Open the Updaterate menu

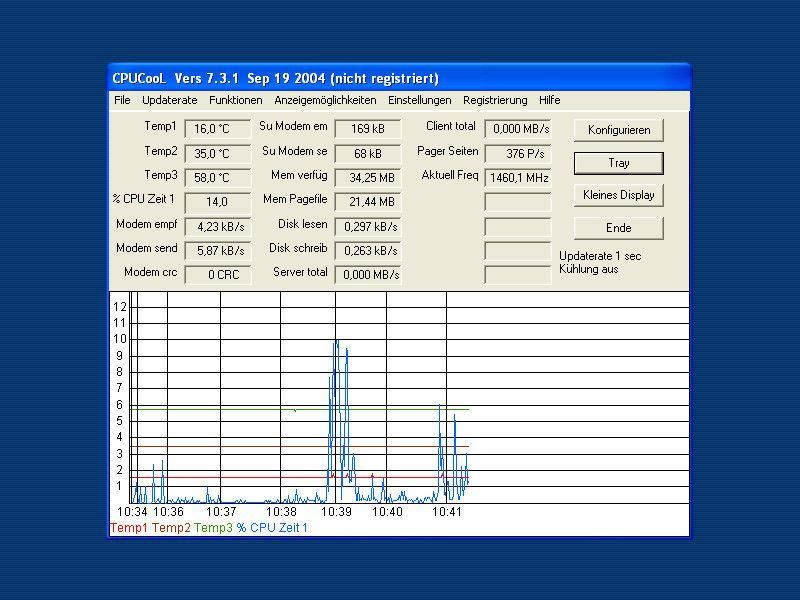pos(169,100)
